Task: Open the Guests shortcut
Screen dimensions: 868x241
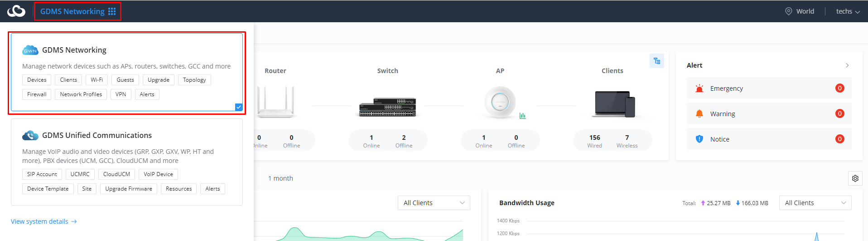Action: pos(125,80)
